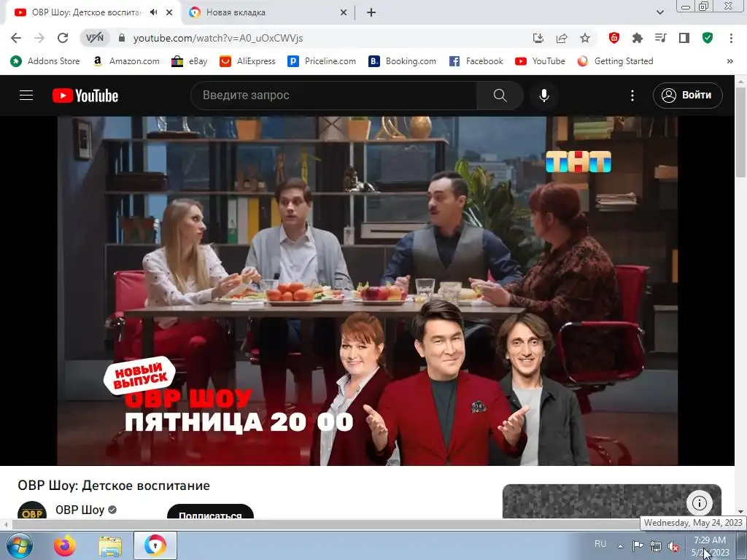Viewport: 747px width, 560px height.
Task: Click the Подписаться subscribe button
Action: coord(210,512)
